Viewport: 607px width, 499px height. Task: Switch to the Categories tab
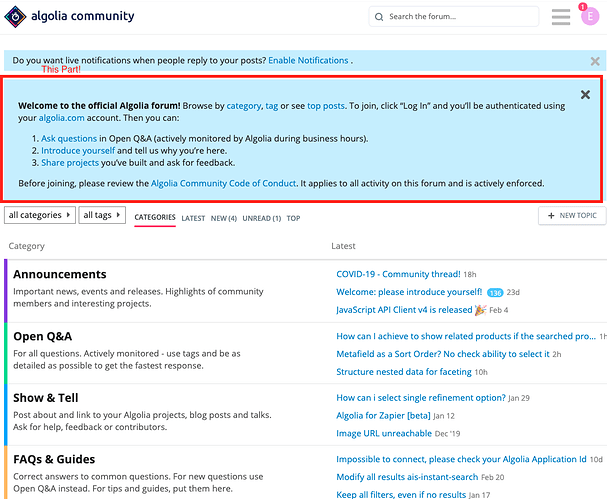[155, 217]
